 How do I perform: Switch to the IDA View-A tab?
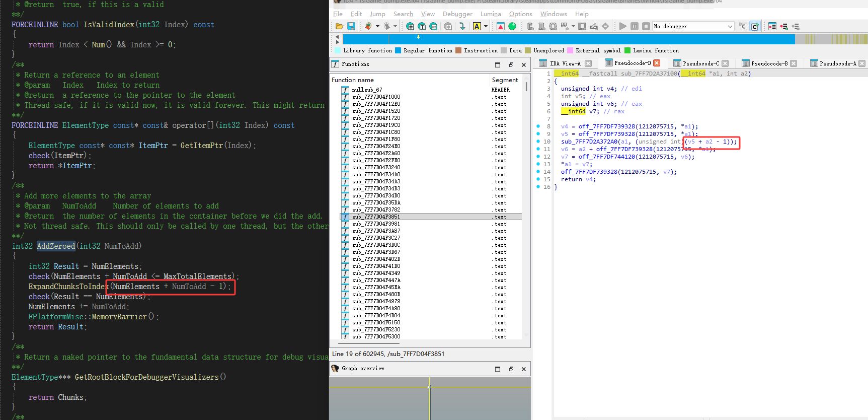pyautogui.click(x=565, y=63)
